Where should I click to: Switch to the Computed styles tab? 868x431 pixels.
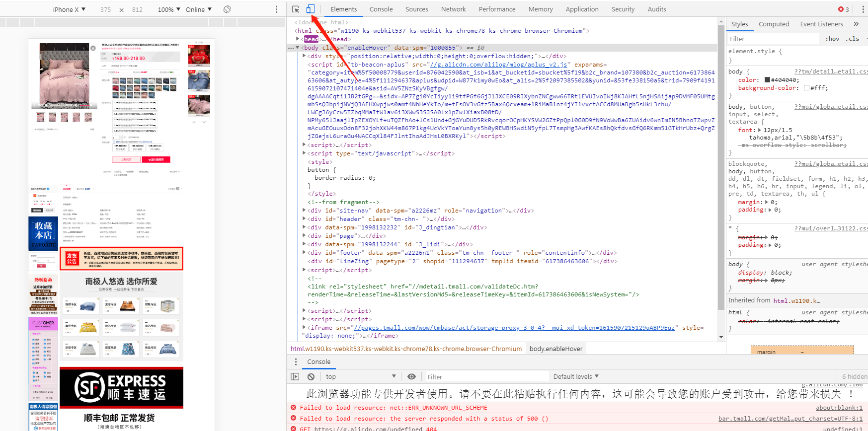[774, 24]
